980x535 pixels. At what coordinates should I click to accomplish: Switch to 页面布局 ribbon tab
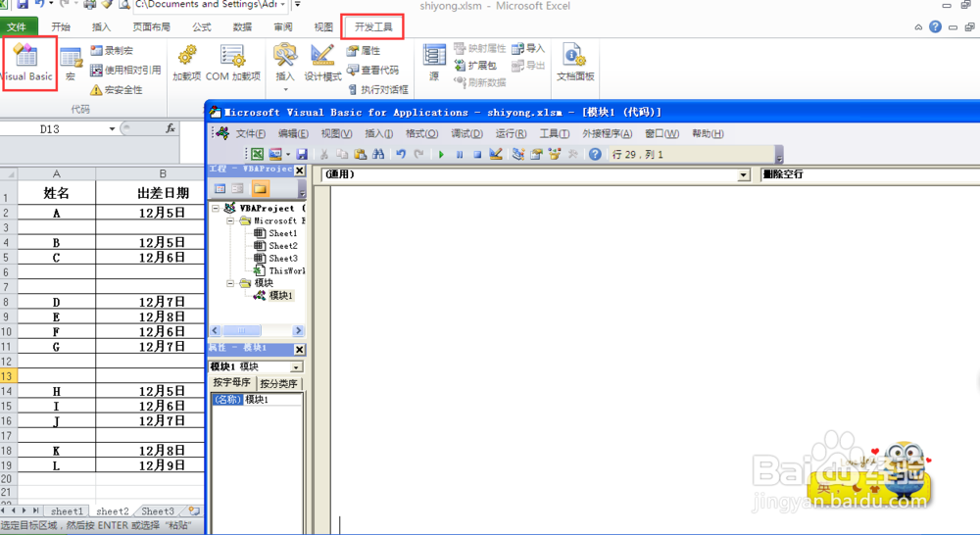coord(151,26)
